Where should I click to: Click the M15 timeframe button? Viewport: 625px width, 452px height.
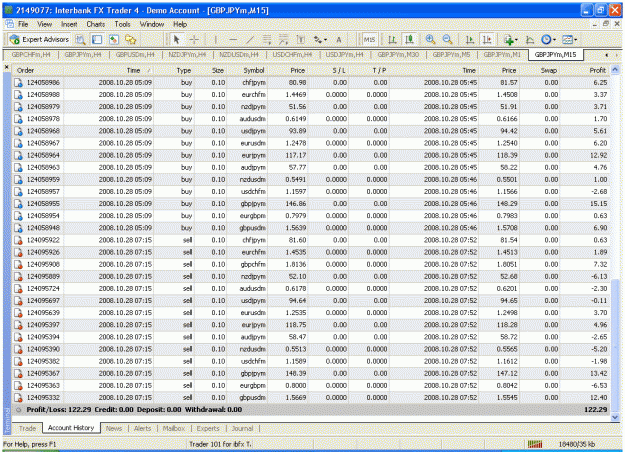369,39
